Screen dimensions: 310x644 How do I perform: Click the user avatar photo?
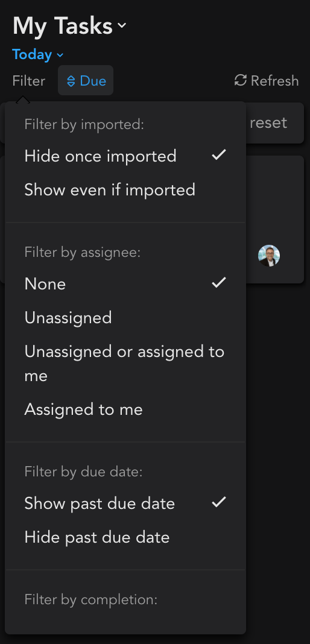point(269,256)
